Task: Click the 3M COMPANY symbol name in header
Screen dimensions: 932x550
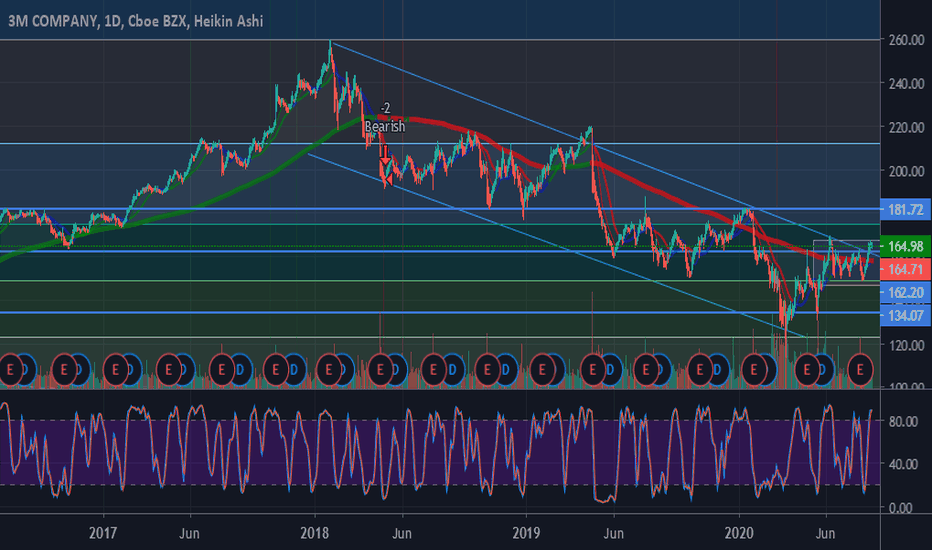Action: (52, 21)
